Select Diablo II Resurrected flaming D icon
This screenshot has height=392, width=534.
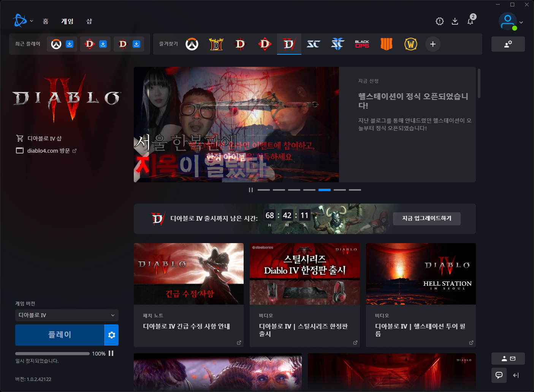[x=216, y=44]
